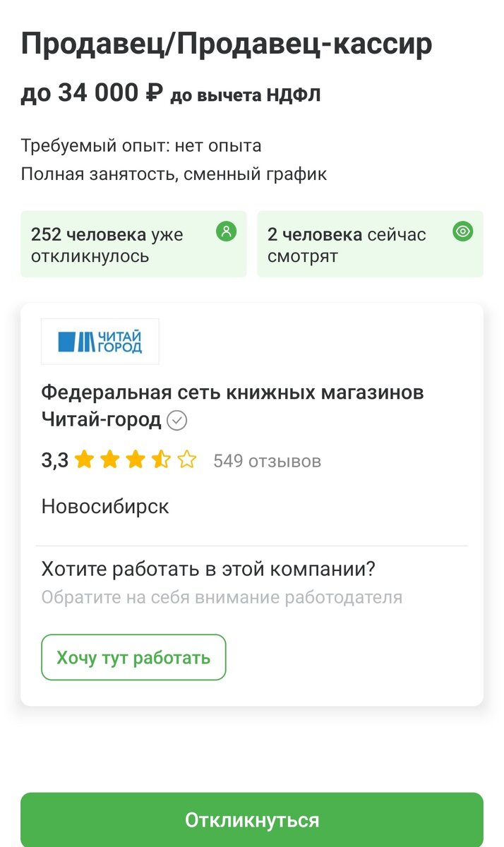Click the eye icon in the viewers badge
Image resolution: width=504 pixels, height=847 pixels.
[462, 232]
